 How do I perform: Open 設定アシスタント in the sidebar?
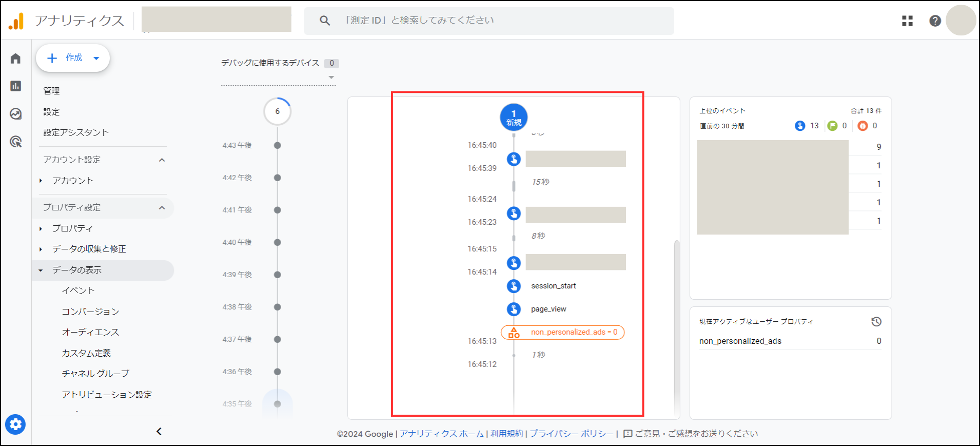[x=76, y=132]
